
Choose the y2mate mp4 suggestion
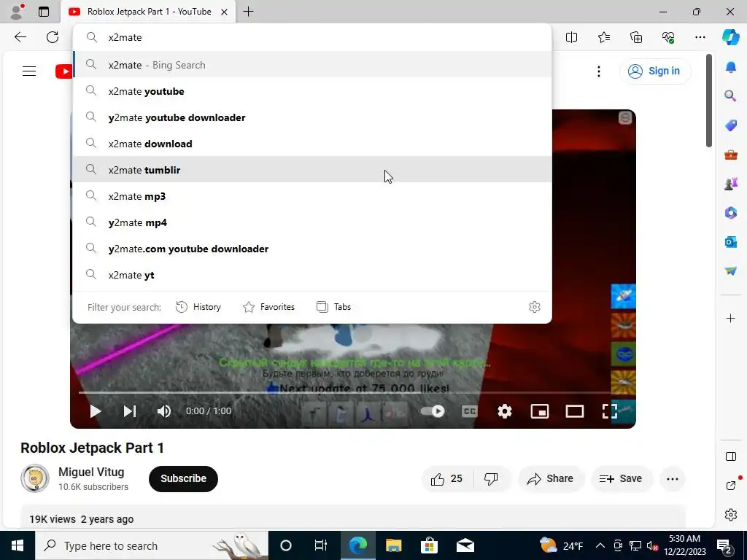tap(312, 222)
